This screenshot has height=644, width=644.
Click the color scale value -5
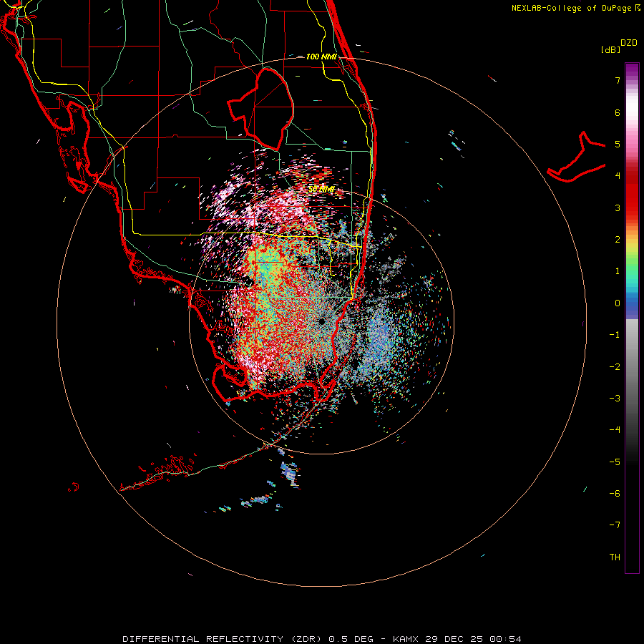coord(615,462)
